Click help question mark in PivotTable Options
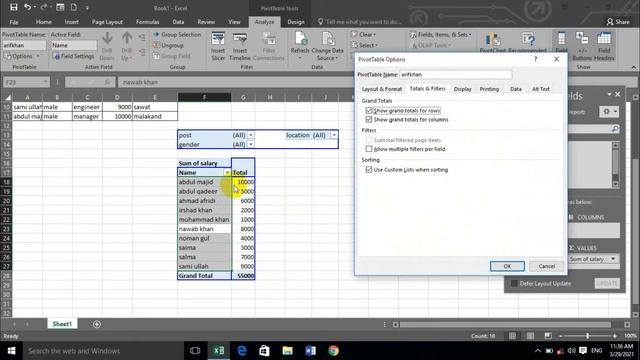Image resolution: width=640 pixels, height=360 pixels. pyautogui.click(x=536, y=59)
